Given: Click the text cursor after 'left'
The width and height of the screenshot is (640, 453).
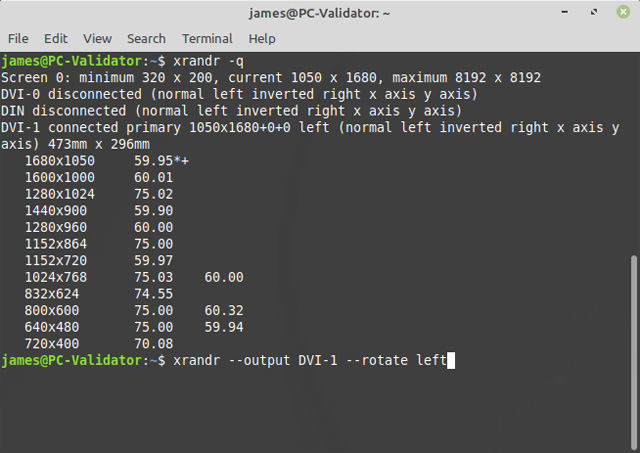Looking at the screenshot, I should point(451,361).
